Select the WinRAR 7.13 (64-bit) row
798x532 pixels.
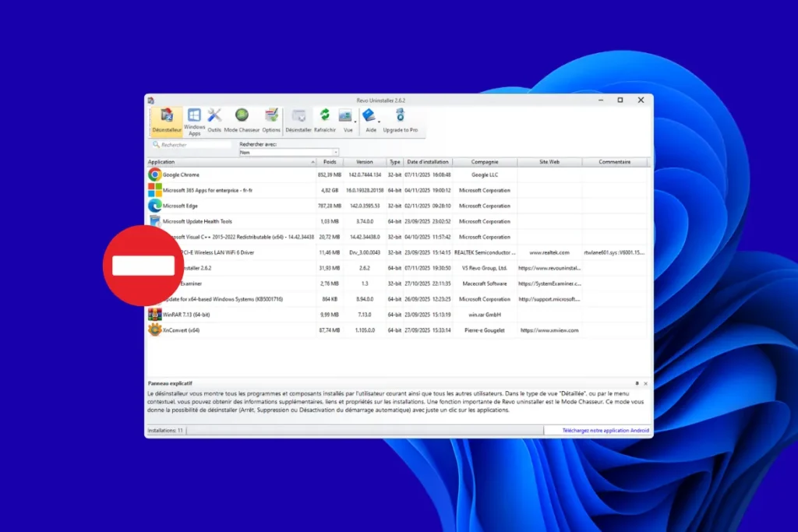[x=186, y=315]
